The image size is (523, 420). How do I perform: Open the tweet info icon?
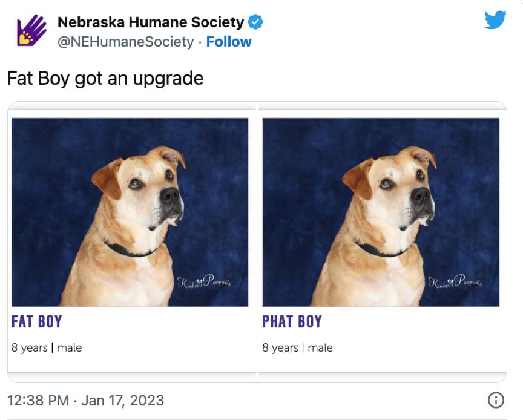click(x=496, y=400)
